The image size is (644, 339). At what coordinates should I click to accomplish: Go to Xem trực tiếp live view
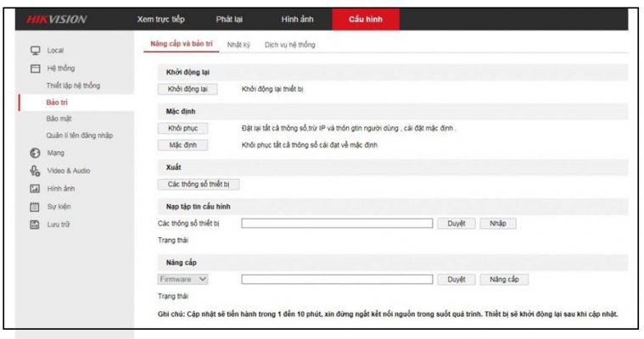(x=163, y=19)
